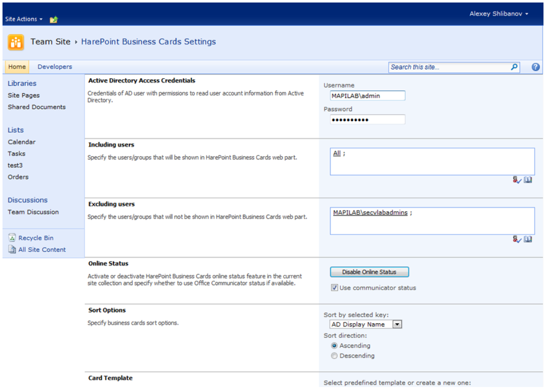Switch to the Home tab
The width and height of the screenshot is (549, 392).
[17, 67]
